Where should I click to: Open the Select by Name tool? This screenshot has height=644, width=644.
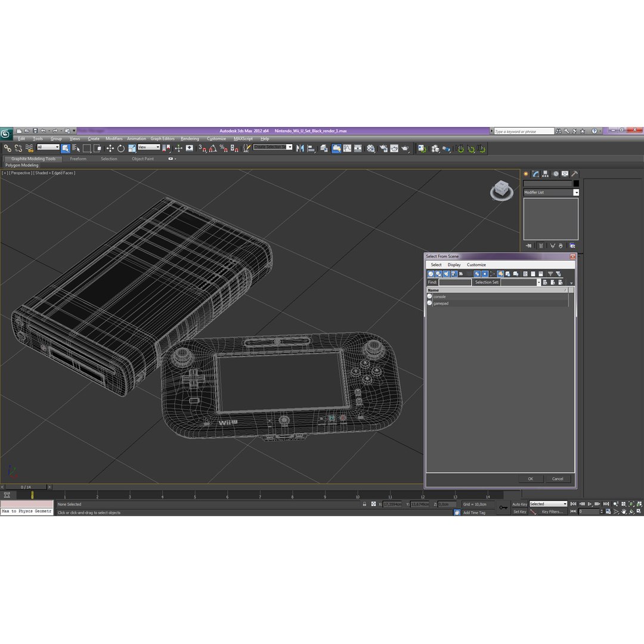coord(76,148)
